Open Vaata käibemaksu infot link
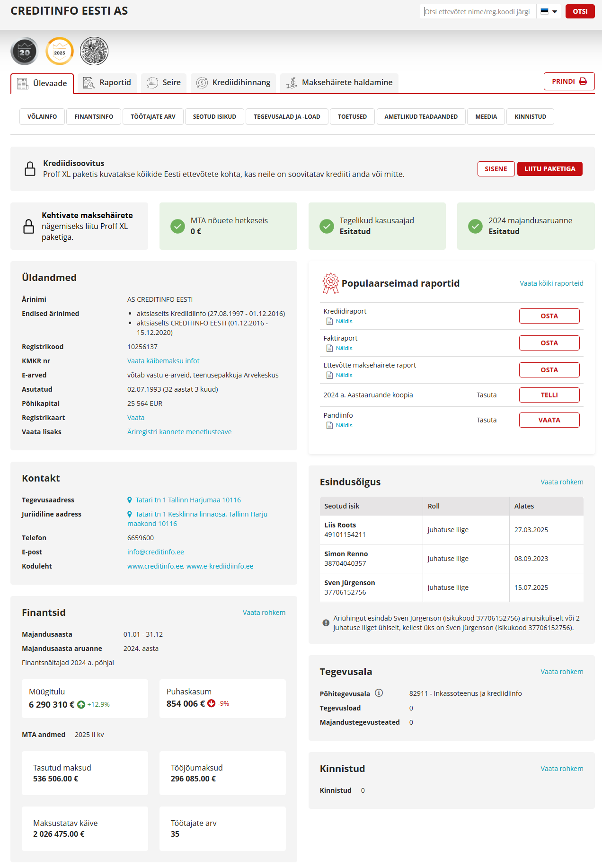602x868 pixels. 163,361
